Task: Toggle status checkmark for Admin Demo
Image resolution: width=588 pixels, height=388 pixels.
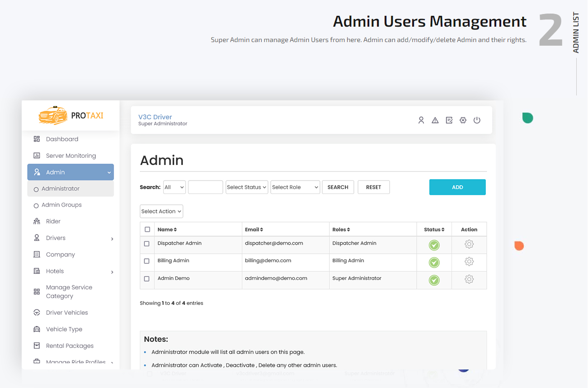Action: (434, 280)
